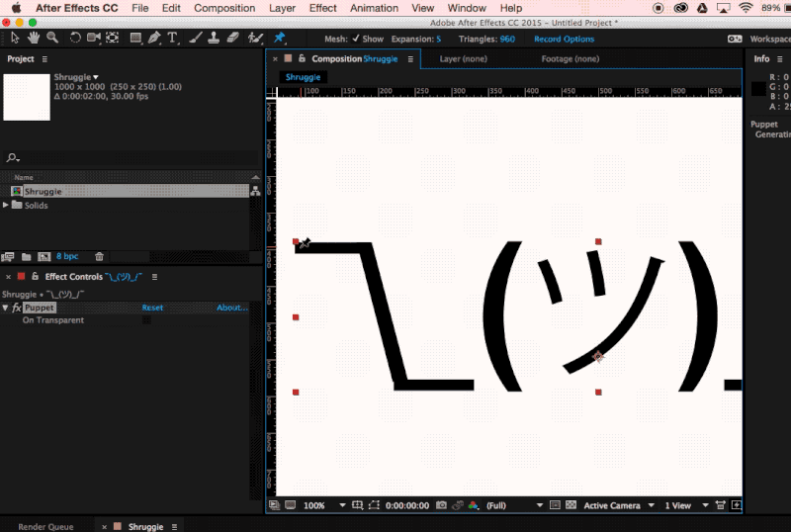Screen dimensions: 791x532
Task: Expand the Solids folder
Action: 6,205
